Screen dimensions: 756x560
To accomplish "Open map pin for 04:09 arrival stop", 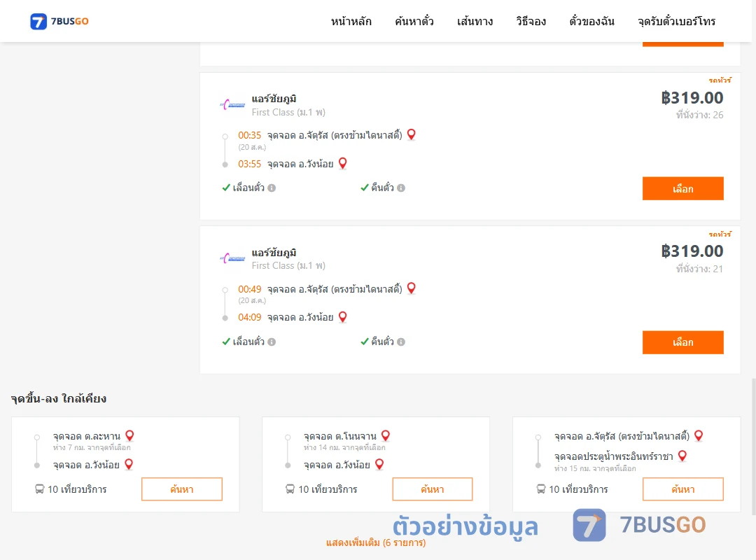I will point(343,317).
